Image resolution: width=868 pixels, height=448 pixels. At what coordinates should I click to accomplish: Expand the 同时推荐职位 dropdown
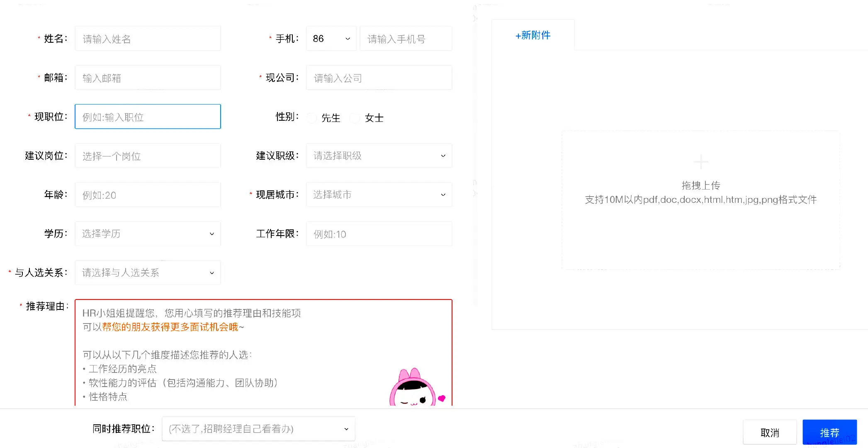(x=258, y=429)
